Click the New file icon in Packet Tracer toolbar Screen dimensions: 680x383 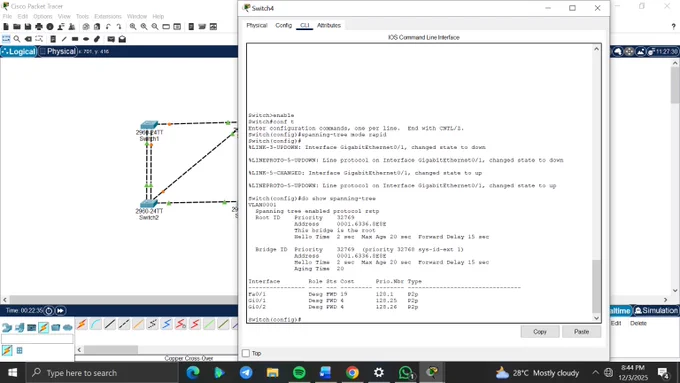pos(6,27)
